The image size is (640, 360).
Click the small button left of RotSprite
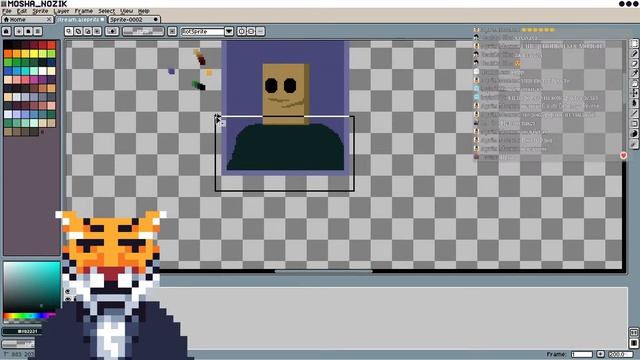172,31
